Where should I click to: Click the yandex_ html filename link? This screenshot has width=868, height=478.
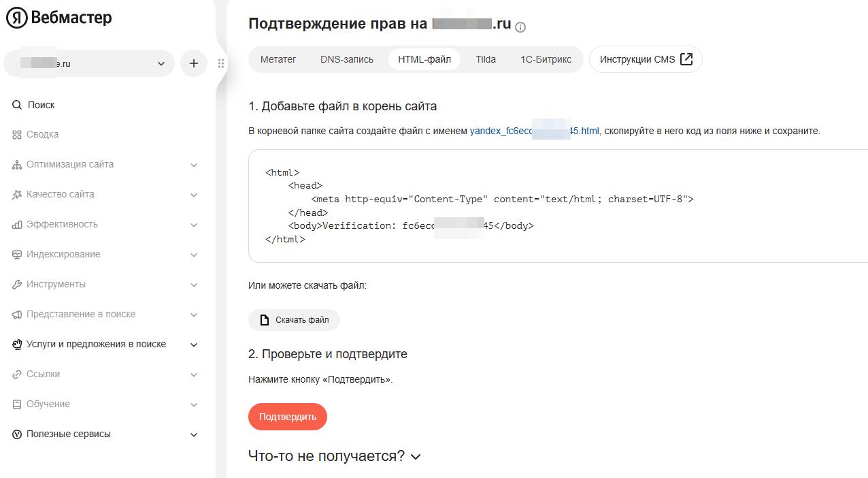[x=535, y=131]
